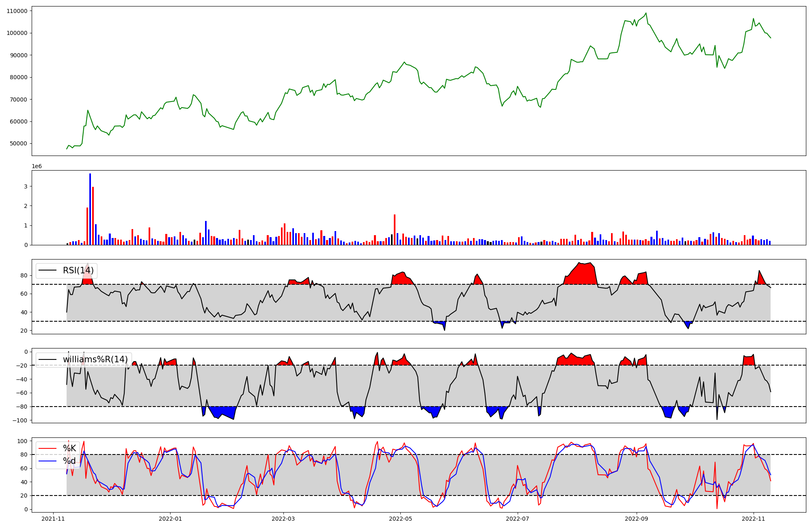Click the blue %d legend line sample
The image size is (812, 528).
[x=47, y=461]
